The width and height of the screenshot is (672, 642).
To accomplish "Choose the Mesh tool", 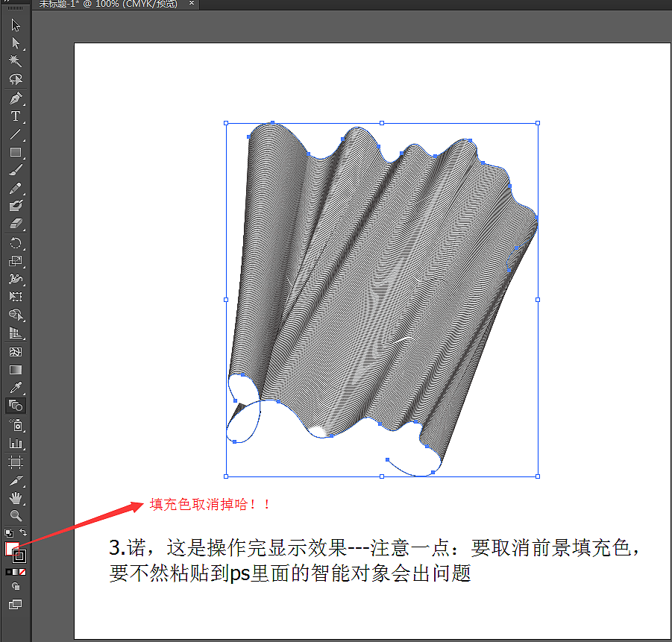I will tap(16, 352).
